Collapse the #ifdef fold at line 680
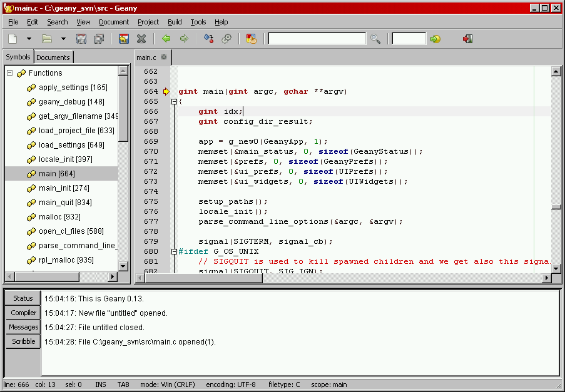 [174, 251]
